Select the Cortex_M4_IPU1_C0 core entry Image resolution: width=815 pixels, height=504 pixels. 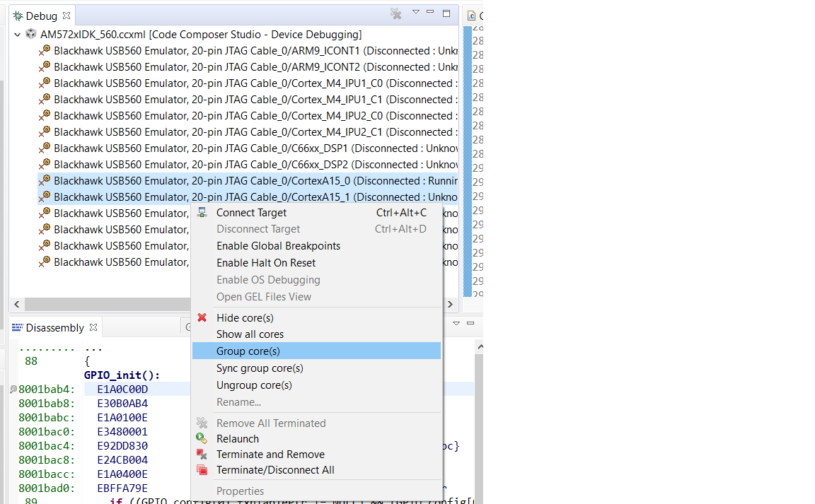coord(255,83)
